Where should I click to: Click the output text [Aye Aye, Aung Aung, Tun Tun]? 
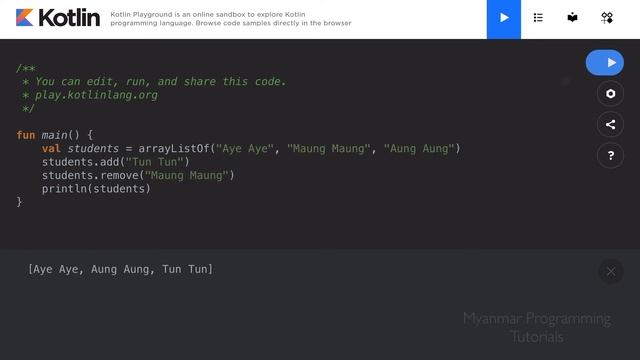click(120, 269)
